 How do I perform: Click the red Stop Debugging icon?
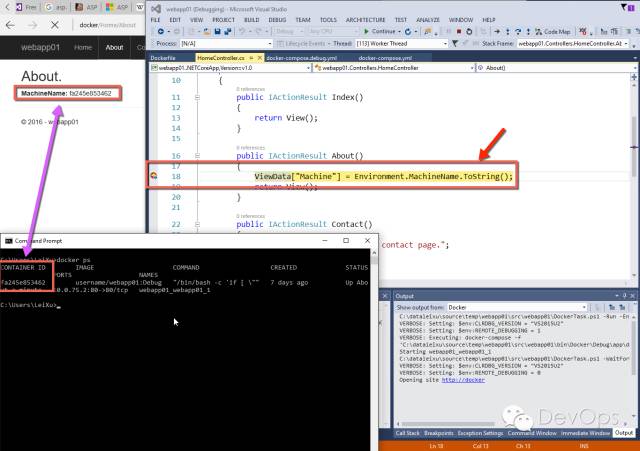[458, 31]
